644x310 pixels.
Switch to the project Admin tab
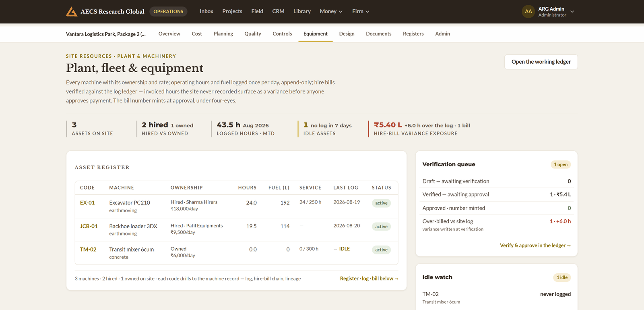click(442, 34)
